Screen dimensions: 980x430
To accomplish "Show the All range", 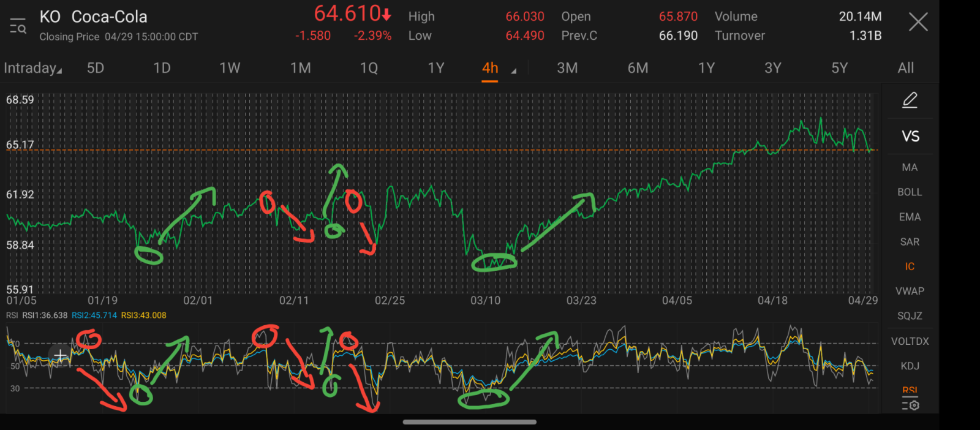I will pos(906,68).
